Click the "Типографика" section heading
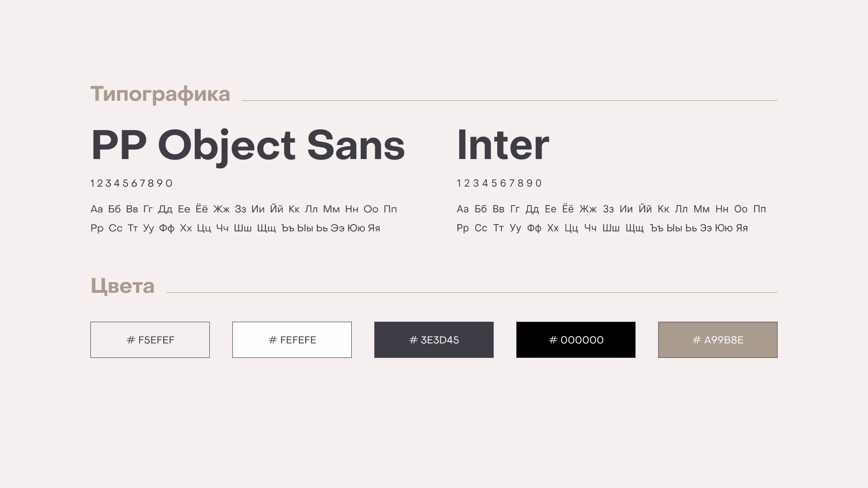868x488 pixels. pyautogui.click(x=160, y=94)
